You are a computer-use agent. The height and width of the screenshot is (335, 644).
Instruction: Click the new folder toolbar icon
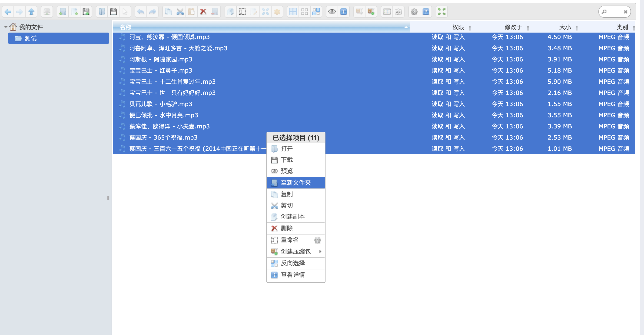click(63, 12)
